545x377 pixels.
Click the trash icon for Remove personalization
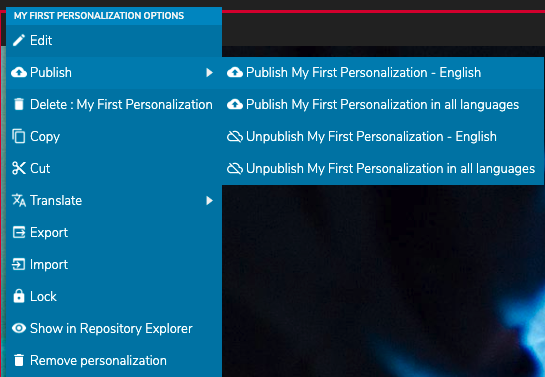[x=19, y=360]
